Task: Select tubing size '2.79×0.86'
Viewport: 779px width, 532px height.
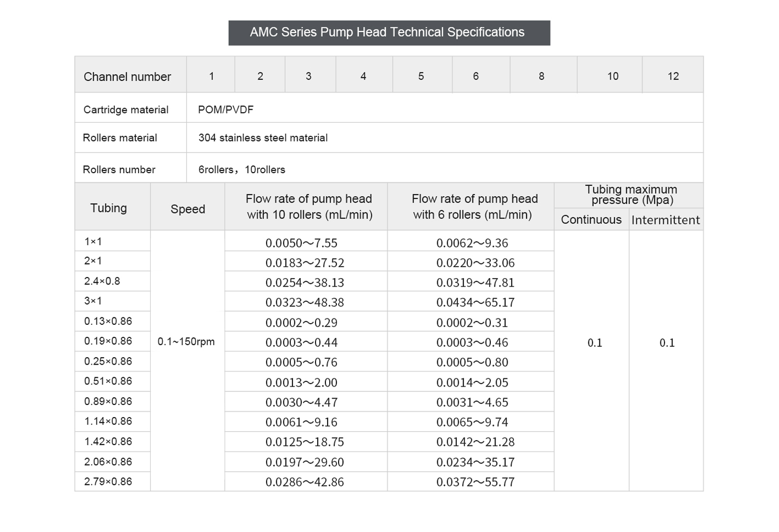Action: [108, 481]
